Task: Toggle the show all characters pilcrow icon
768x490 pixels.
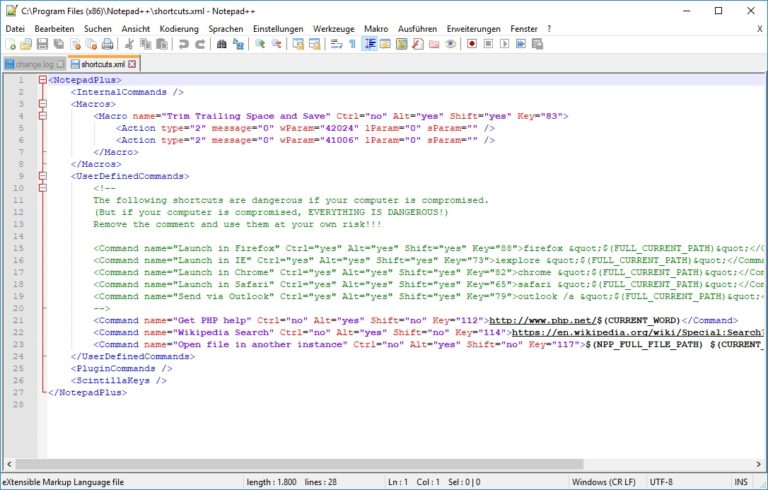Action: pos(352,45)
